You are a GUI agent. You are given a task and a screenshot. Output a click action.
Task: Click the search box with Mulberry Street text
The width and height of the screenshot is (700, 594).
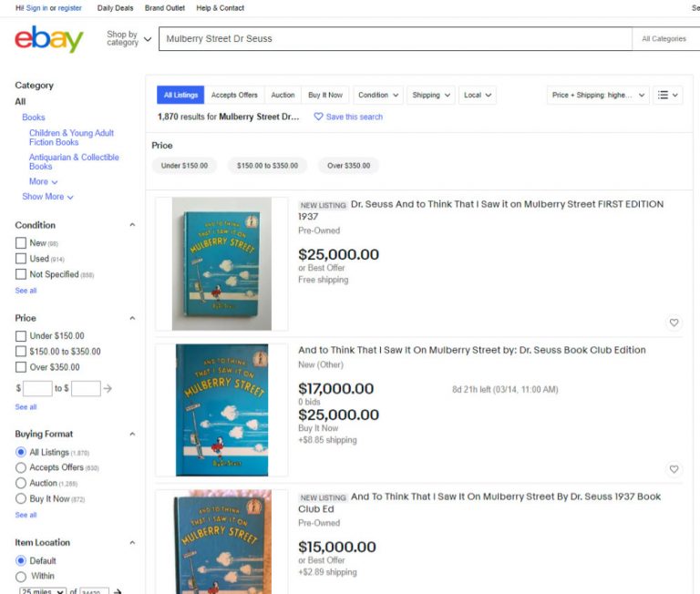(x=396, y=39)
